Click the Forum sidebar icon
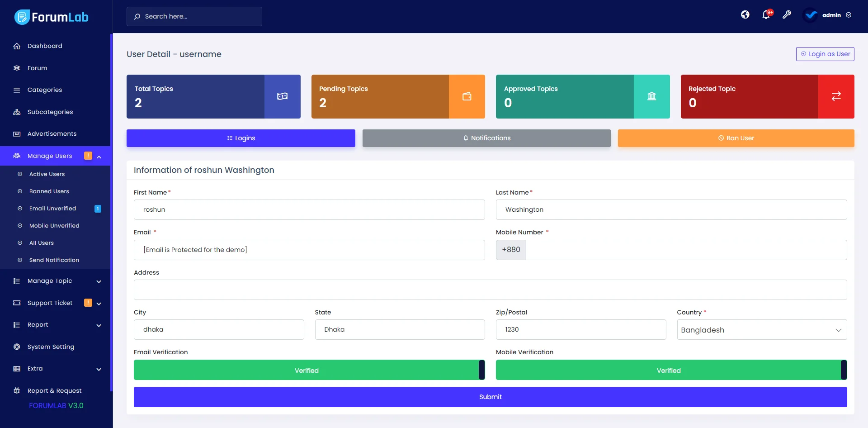Viewport: 868px width, 428px height. click(17, 68)
